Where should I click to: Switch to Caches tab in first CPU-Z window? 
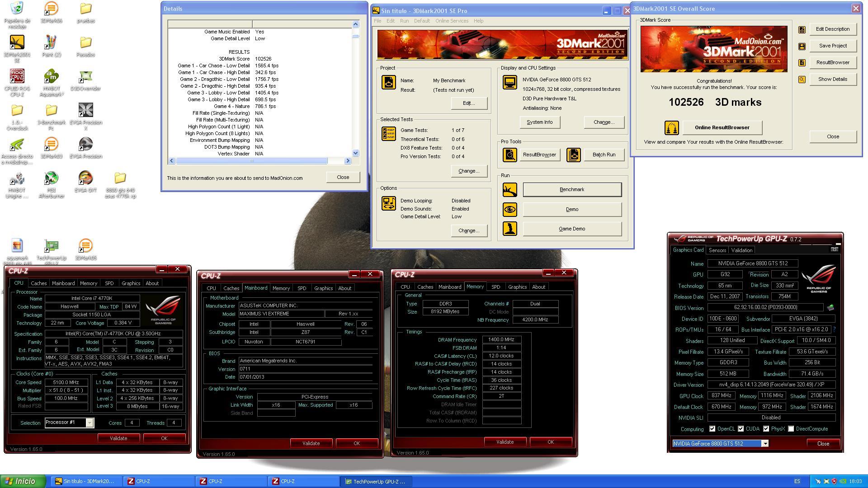38,283
